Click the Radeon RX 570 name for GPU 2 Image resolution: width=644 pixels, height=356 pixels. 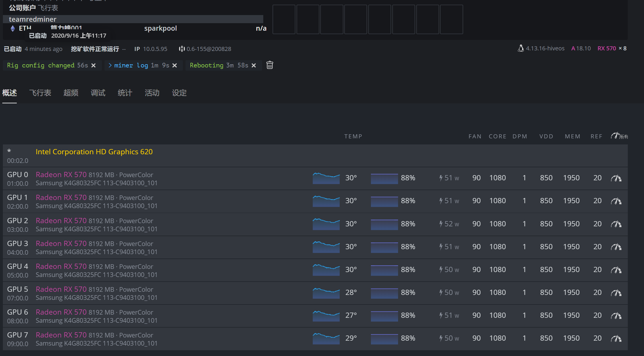point(61,221)
